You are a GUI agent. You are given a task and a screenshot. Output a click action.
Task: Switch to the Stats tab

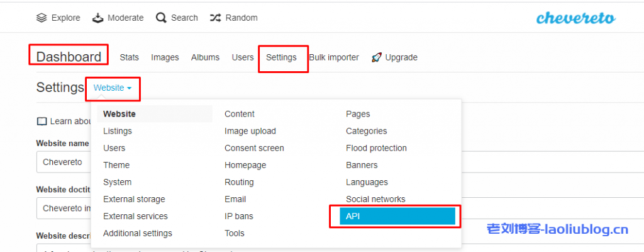[129, 57]
